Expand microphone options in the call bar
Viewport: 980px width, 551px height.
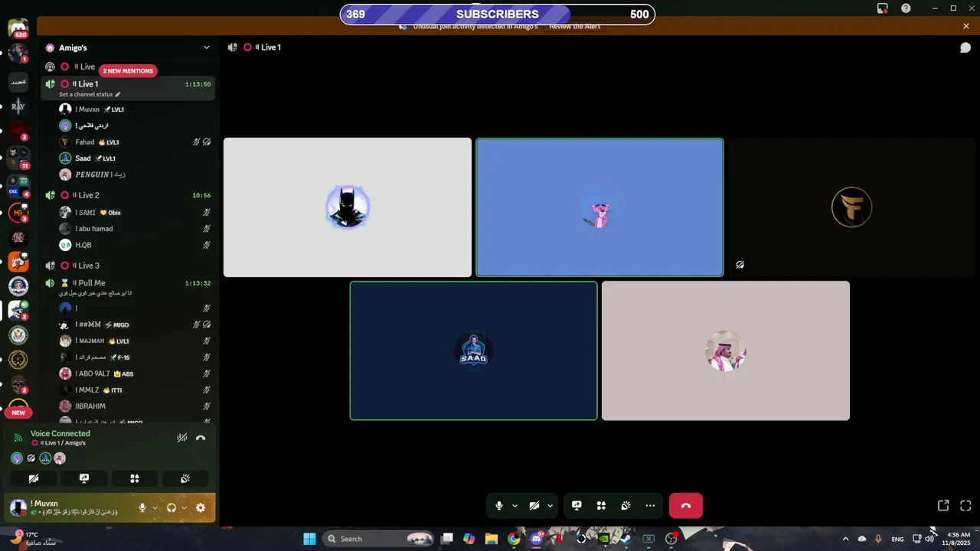[514, 506]
